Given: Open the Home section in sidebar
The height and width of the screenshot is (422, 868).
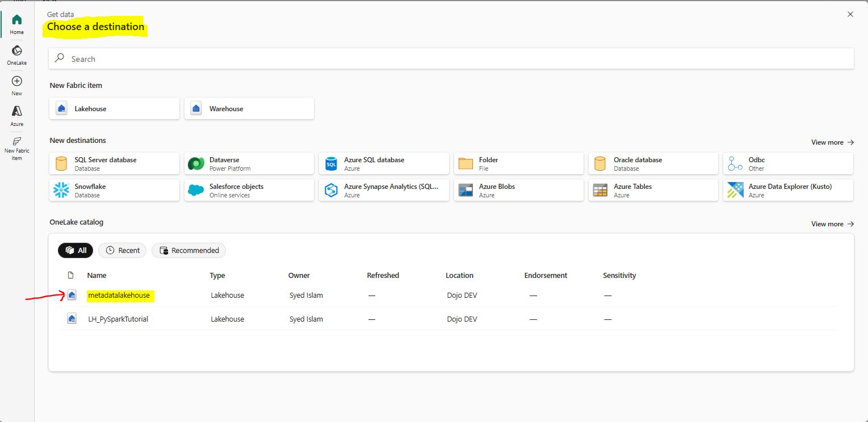Looking at the screenshot, I should click(16, 24).
